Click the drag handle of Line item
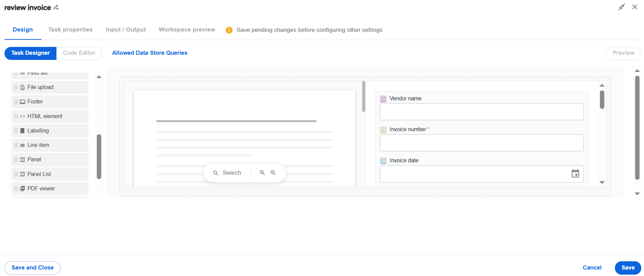Viewport: 644px width, 276px height. 16,145
